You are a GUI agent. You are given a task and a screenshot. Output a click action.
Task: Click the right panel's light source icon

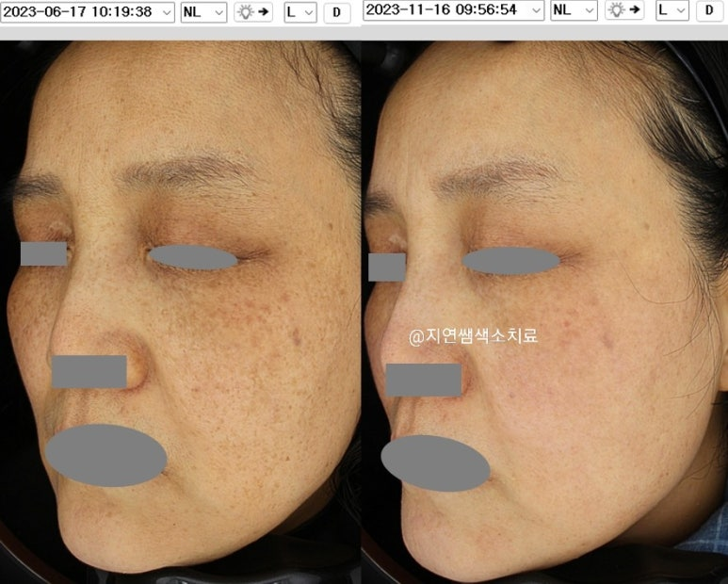(624, 10)
